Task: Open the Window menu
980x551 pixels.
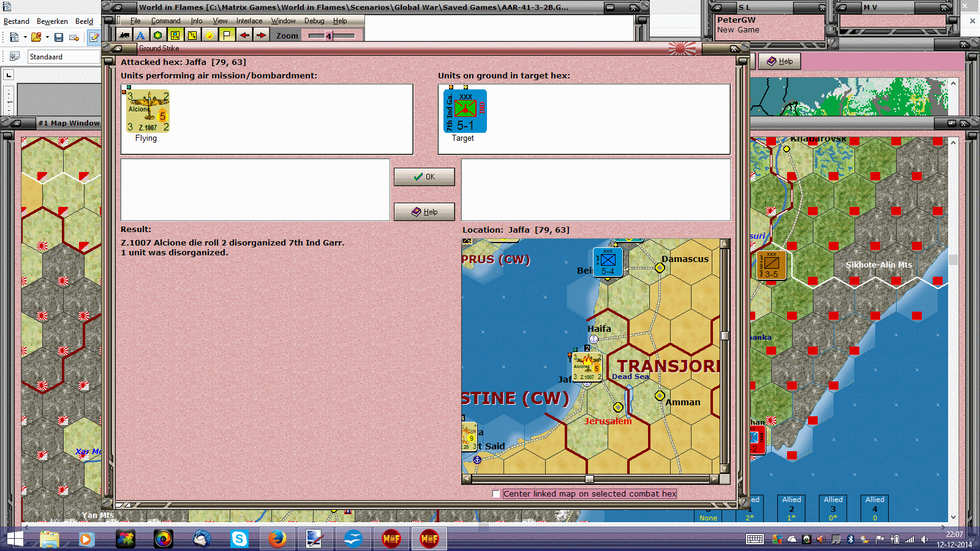Action: click(283, 21)
